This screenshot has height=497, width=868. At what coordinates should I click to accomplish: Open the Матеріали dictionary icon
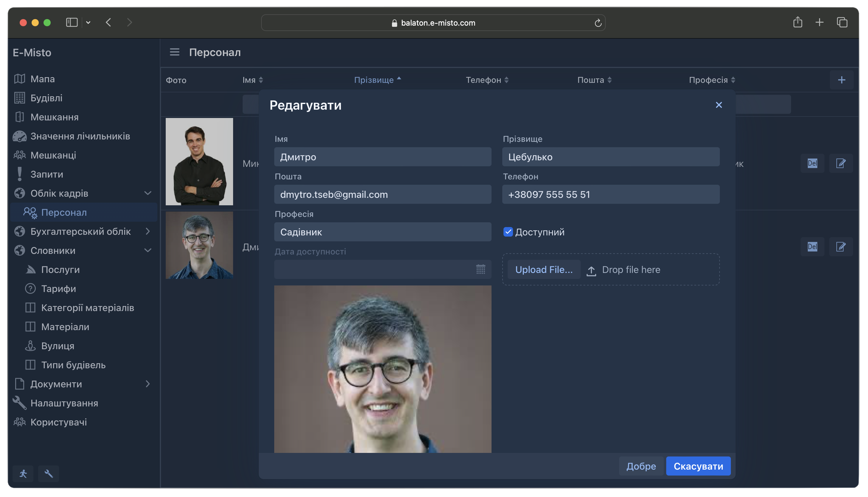pyautogui.click(x=30, y=327)
